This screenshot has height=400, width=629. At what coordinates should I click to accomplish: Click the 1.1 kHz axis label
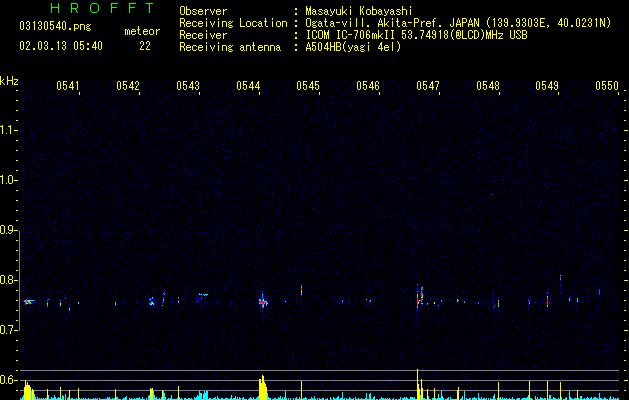click(x=8, y=130)
